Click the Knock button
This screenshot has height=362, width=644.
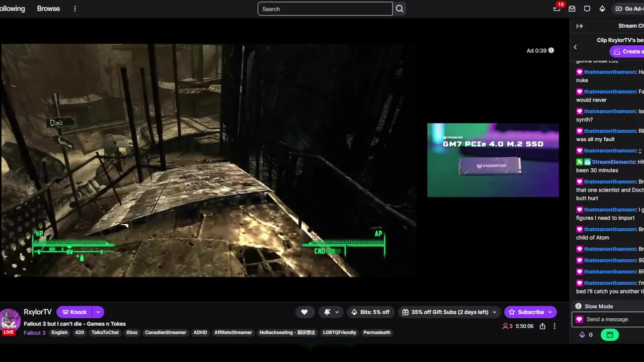(74, 312)
